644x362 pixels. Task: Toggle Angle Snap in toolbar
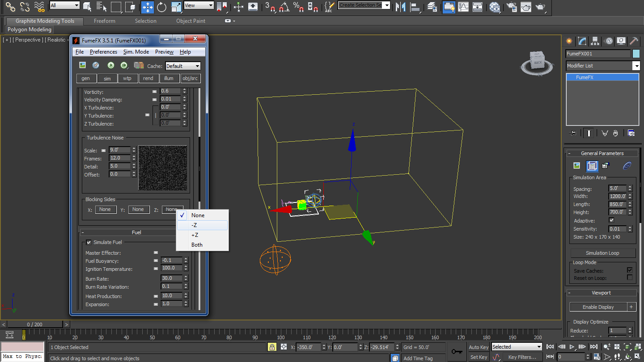click(284, 7)
